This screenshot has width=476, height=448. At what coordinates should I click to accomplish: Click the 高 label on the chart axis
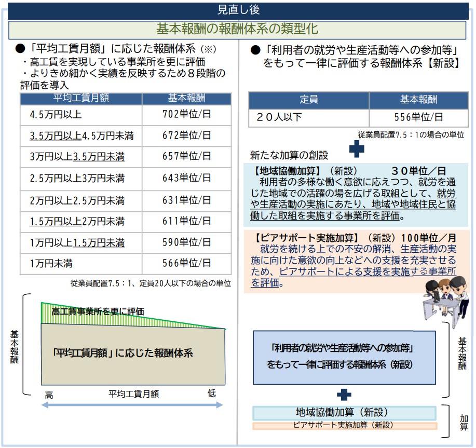(49, 395)
